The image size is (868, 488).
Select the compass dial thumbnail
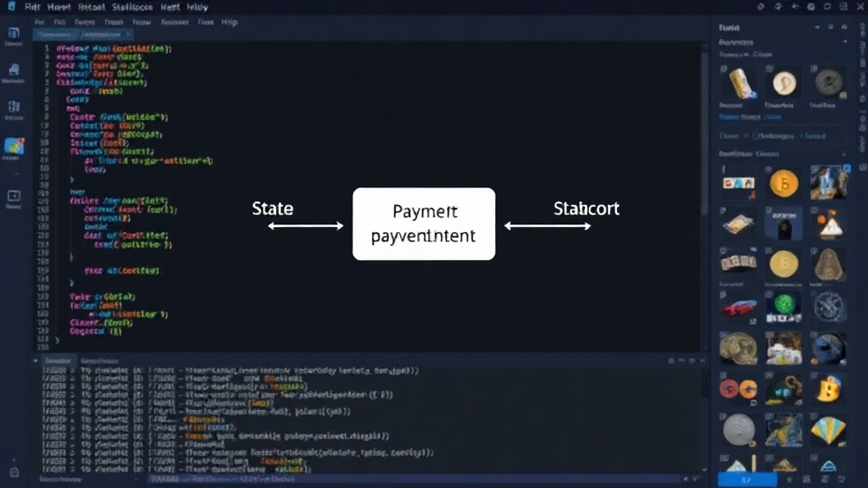pos(829,306)
